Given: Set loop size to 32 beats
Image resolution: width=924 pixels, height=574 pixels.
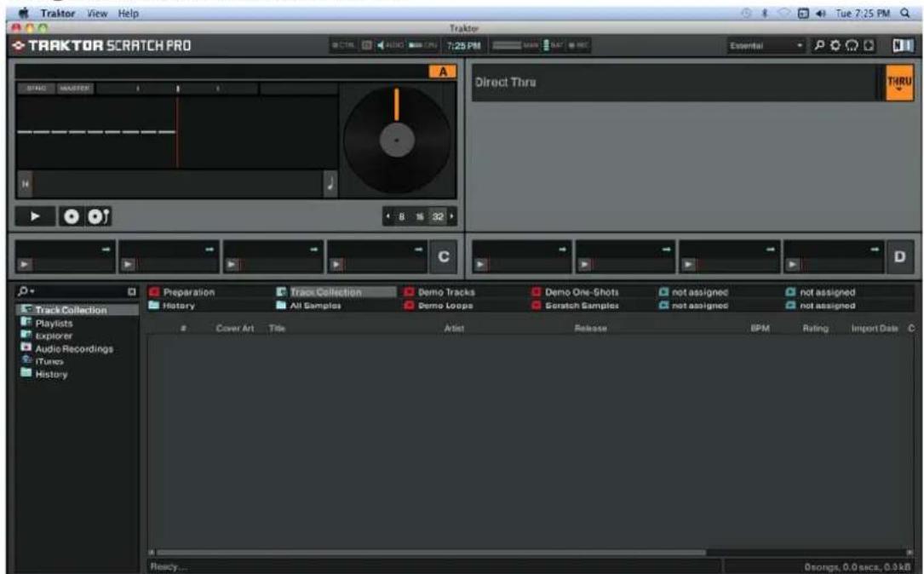Looking at the screenshot, I should point(437,216).
